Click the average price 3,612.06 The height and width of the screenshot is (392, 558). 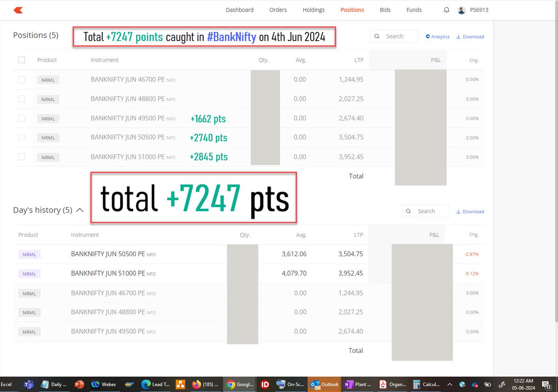294,254
